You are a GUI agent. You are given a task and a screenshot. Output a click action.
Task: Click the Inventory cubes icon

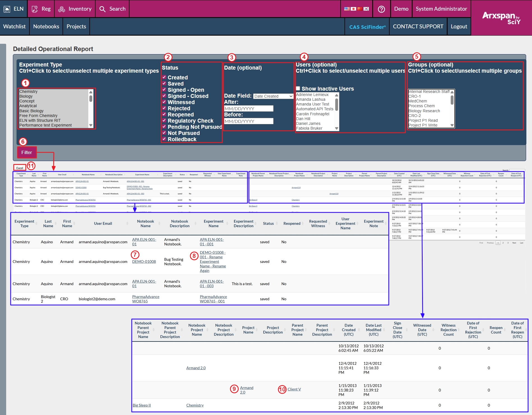(62, 9)
